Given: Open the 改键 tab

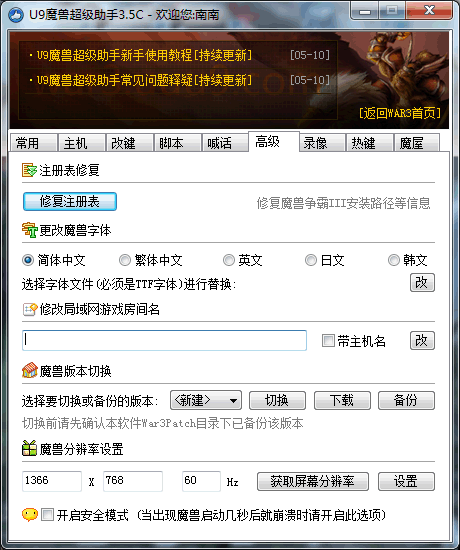Looking at the screenshot, I should tap(129, 143).
